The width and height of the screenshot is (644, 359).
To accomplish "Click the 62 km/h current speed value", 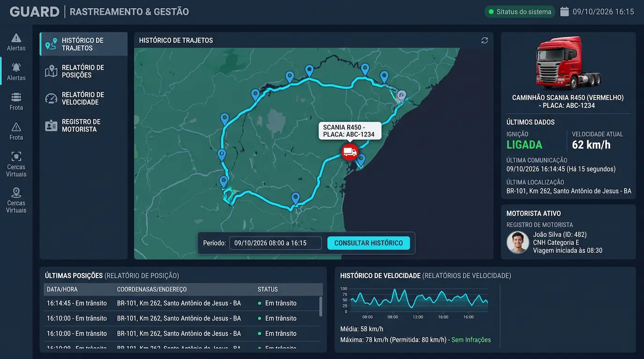I will 591,145.
